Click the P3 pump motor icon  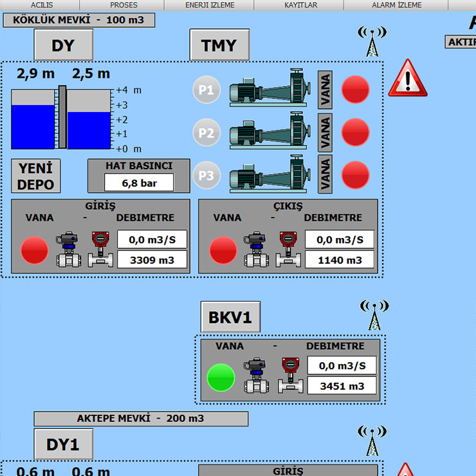pyautogui.click(x=270, y=174)
